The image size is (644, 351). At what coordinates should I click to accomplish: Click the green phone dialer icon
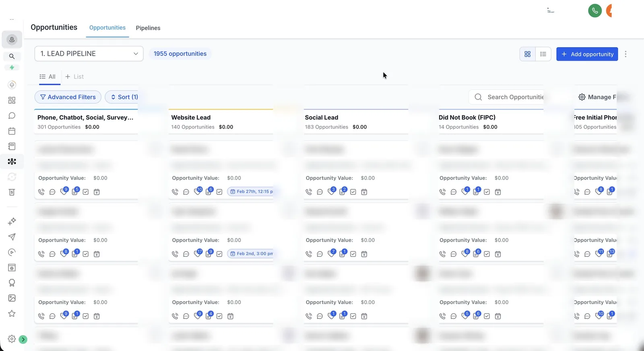pyautogui.click(x=595, y=11)
